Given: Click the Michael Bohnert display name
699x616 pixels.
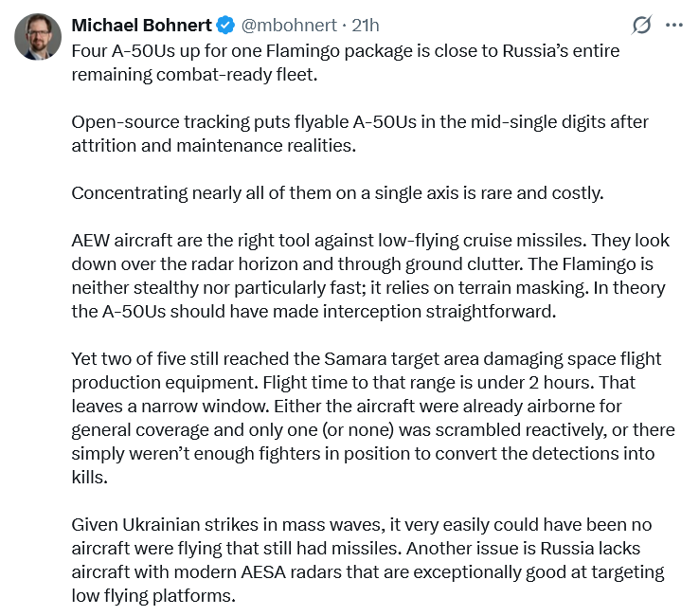Looking at the screenshot, I should 142,25.
